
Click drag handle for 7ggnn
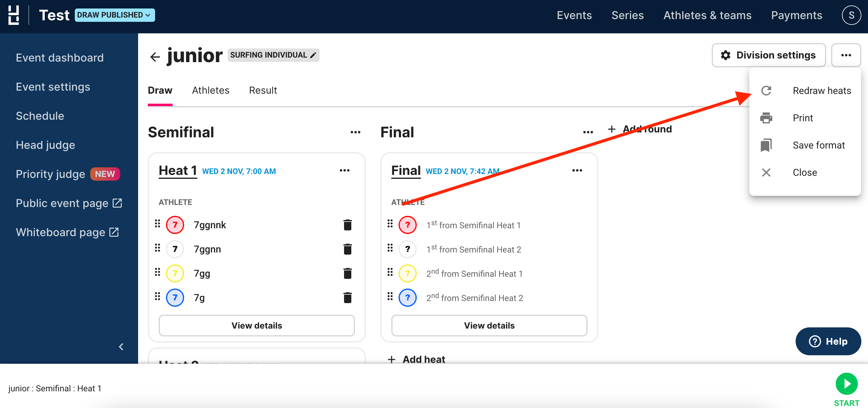[x=157, y=248]
